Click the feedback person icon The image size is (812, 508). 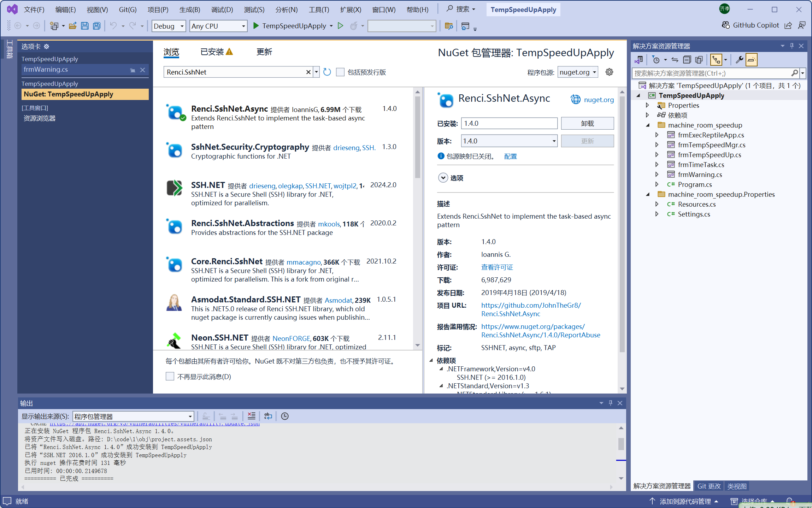click(802, 25)
